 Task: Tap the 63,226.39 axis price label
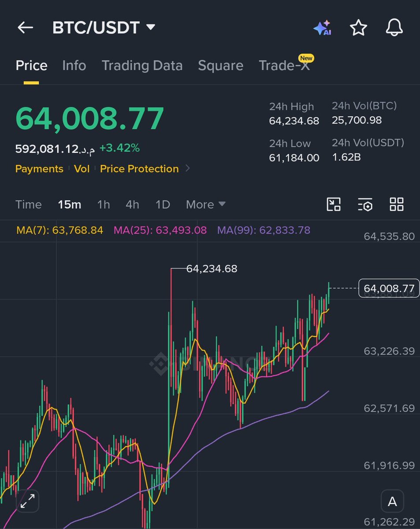[x=389, y=351]
